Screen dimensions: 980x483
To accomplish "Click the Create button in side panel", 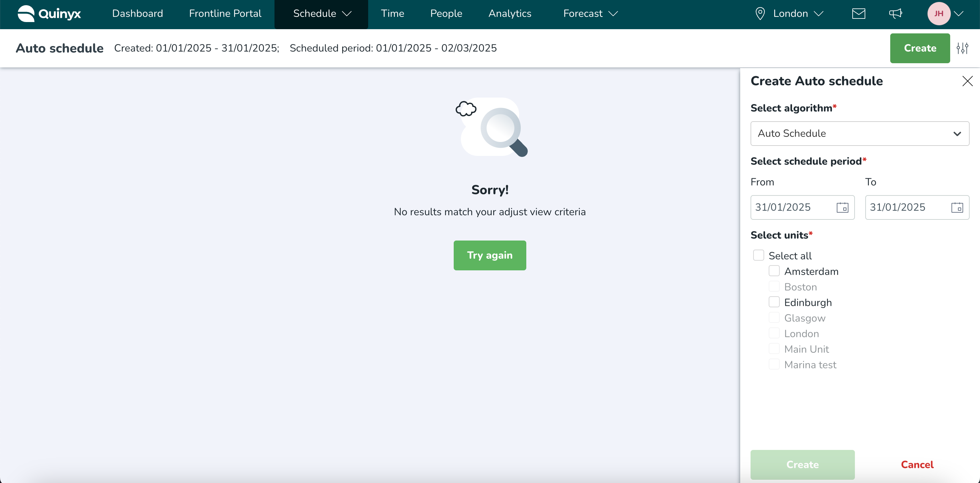I will point(802,465).
